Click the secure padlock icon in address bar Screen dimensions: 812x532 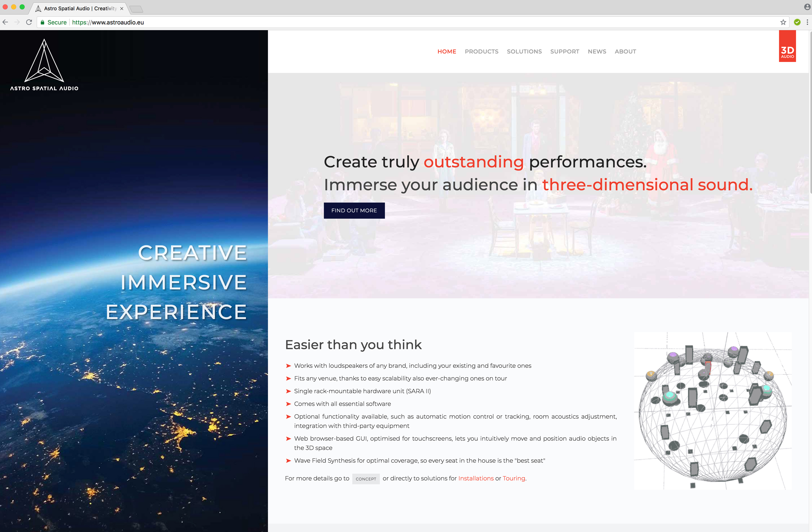pyautogui.click(x=44, y=23)
